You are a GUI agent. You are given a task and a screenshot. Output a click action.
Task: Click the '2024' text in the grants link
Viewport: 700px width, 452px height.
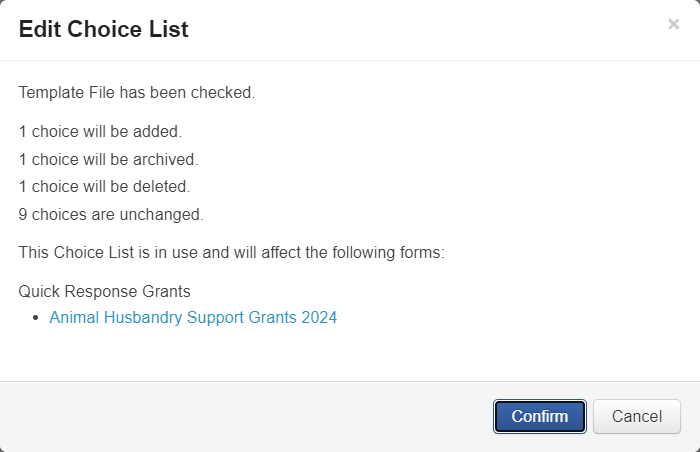pos(319,318)
